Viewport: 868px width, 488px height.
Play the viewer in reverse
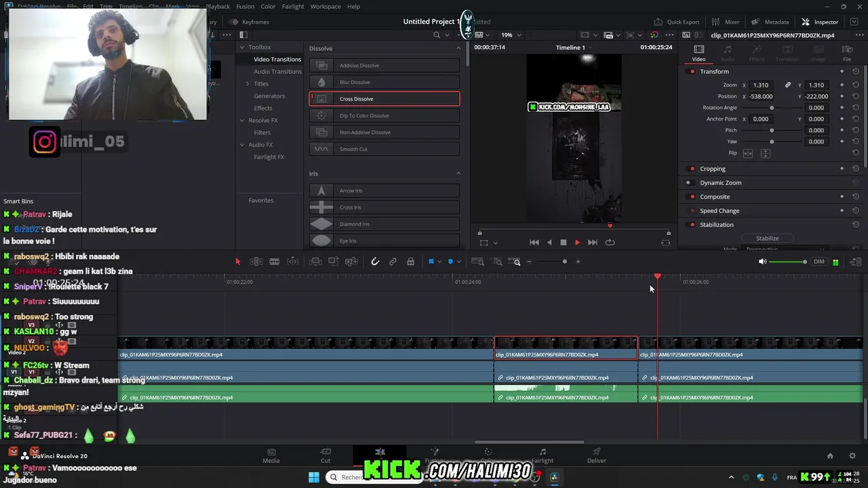549,243
